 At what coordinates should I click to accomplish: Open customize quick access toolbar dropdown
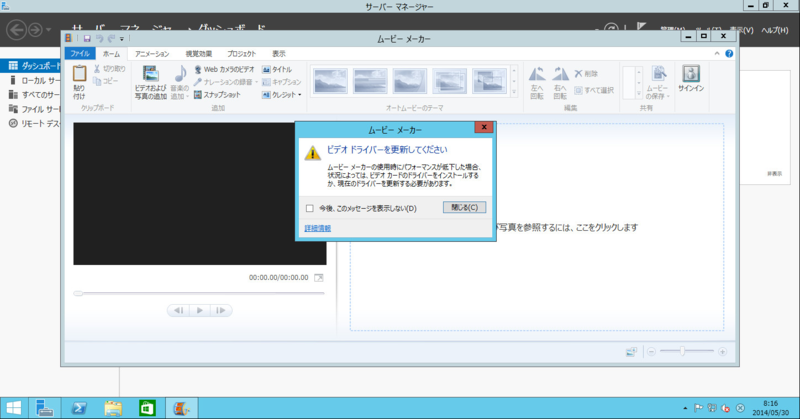(122, 39)
